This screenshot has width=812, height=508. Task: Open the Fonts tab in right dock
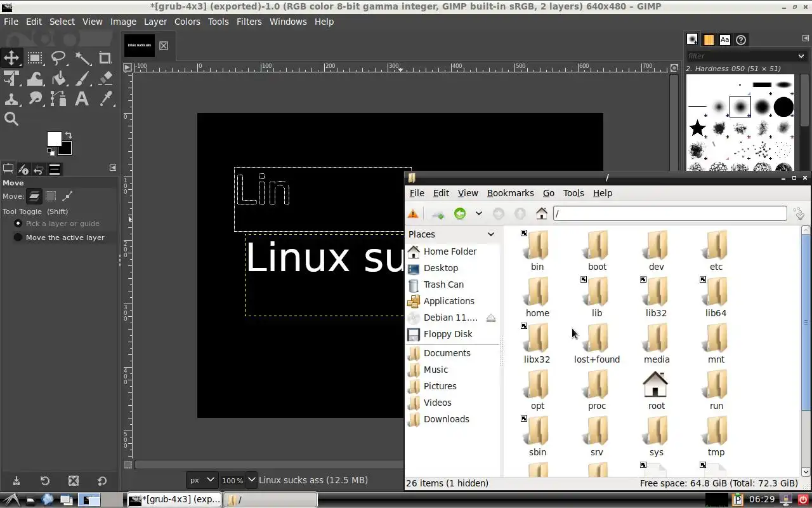(724, 39)
